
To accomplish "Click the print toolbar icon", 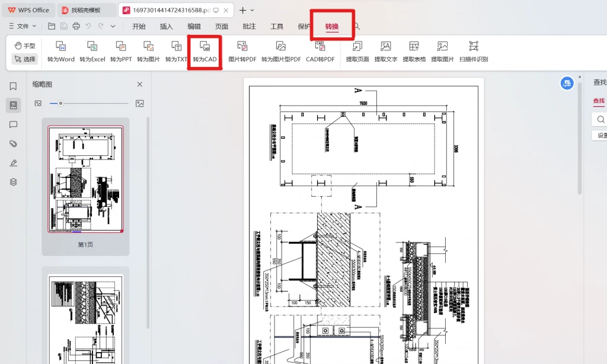I will point(76,26).
